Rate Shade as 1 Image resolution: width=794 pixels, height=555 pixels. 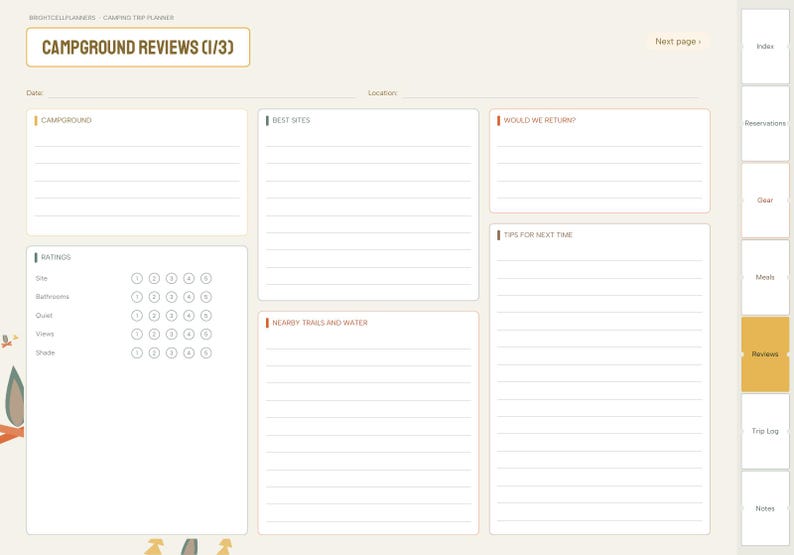[137, 353]
